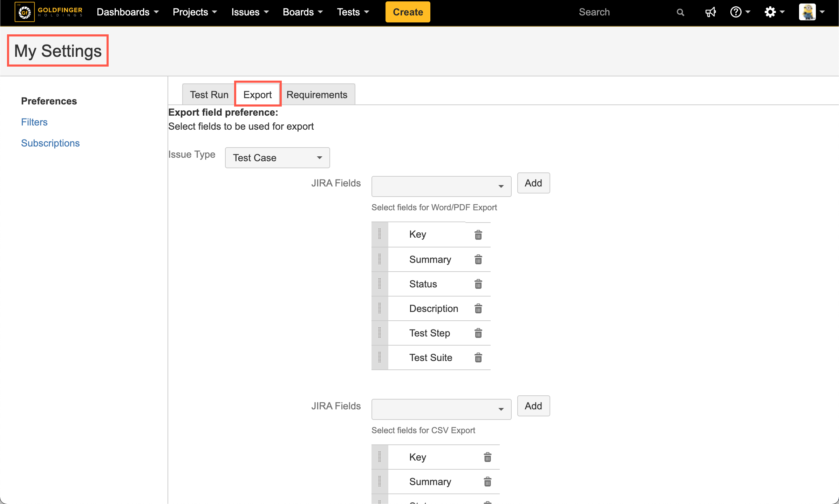Switch to the Requirements tab
839x504 pixels.
(316, 95)
